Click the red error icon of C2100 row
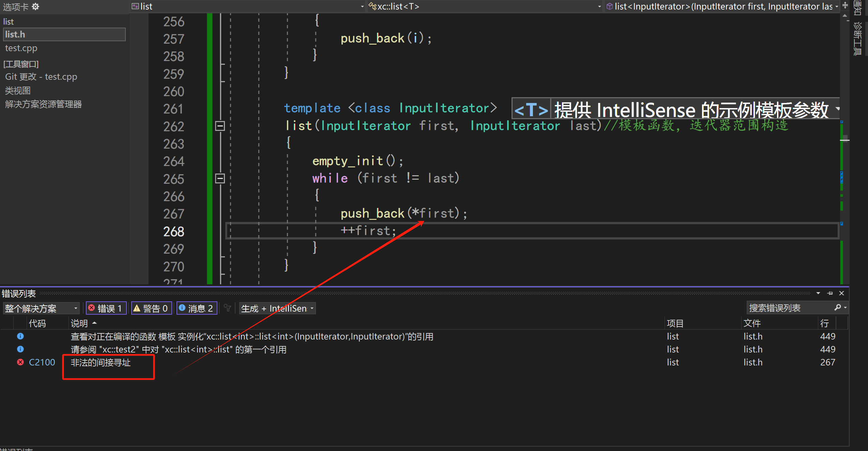868x451 pixels. coord(20,362)
